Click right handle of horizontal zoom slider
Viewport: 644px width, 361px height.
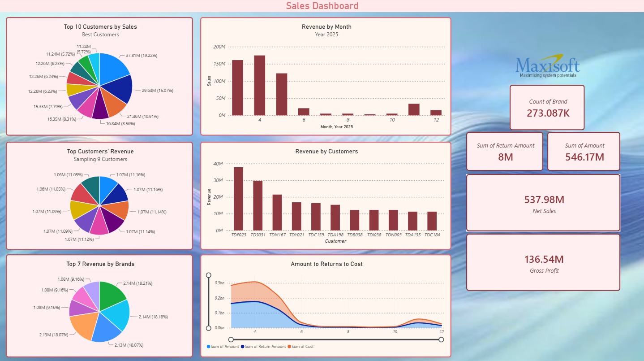point(442,339)
